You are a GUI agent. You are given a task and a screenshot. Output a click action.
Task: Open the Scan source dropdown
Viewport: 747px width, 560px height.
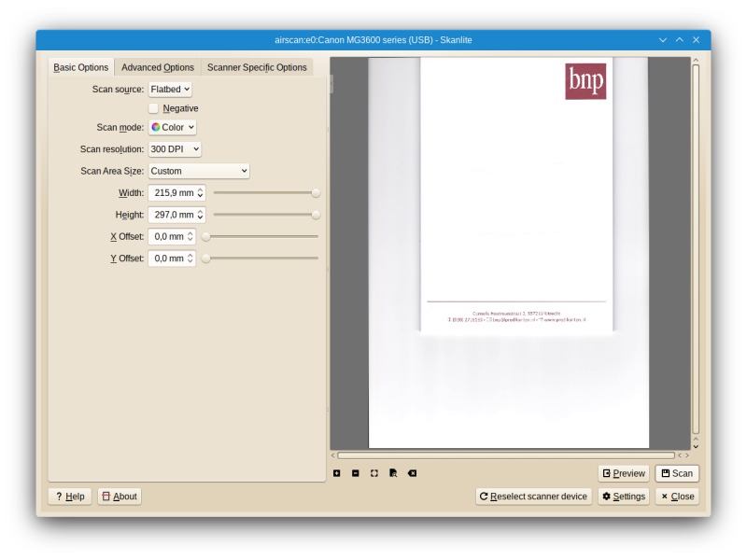170,90
